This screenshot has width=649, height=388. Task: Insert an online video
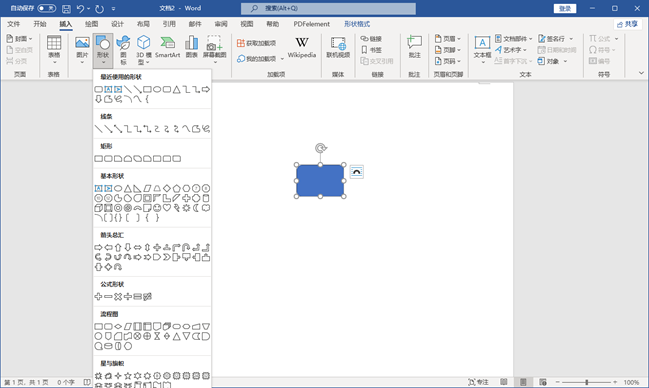tap(338, 48)
